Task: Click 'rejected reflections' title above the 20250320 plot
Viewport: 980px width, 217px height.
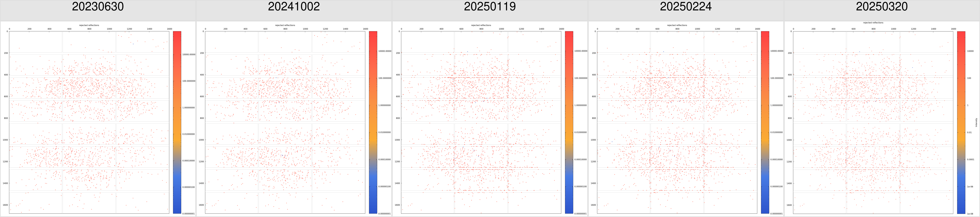Action: pyautogui.click(x=873, y=23)
